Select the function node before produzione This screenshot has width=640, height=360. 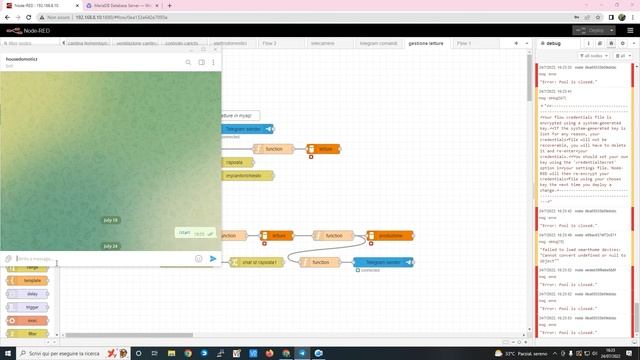pyautogui.click(x=333, y=236)
